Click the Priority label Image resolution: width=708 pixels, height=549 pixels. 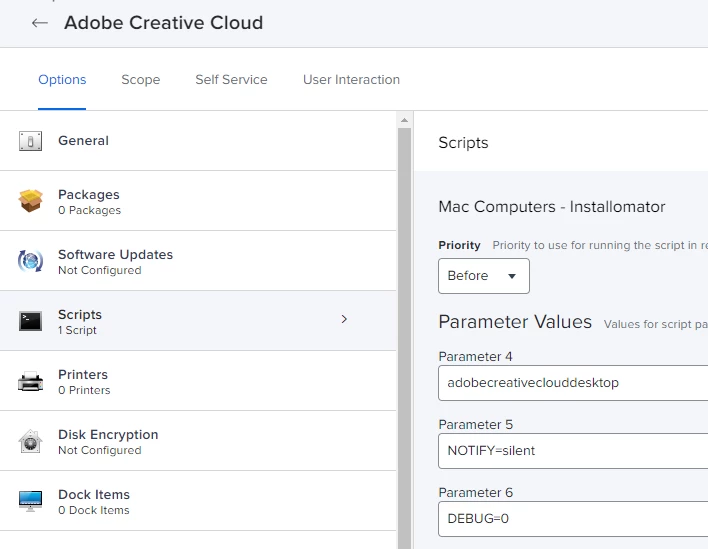point(459,245)
